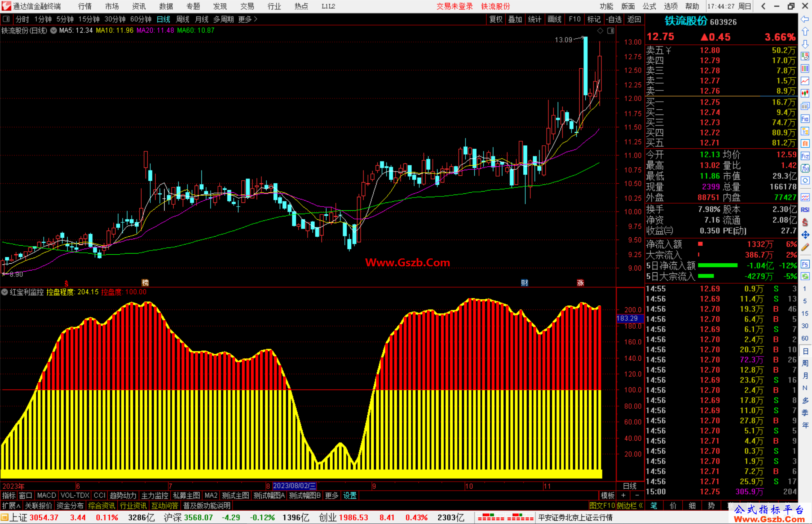Toggle 复权 price adjustment

click(496, 19)
